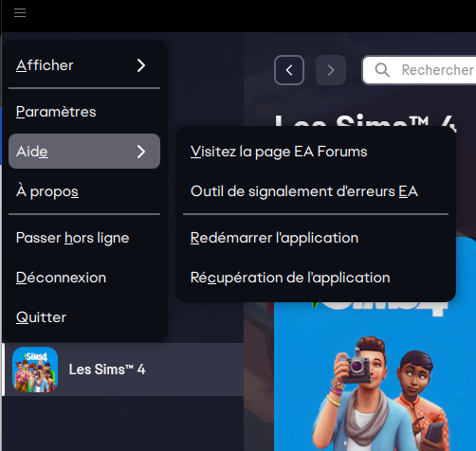The image size is (476, 451).
Task: Click the magnifying glass search icon
Action: (x=382, y=70)
